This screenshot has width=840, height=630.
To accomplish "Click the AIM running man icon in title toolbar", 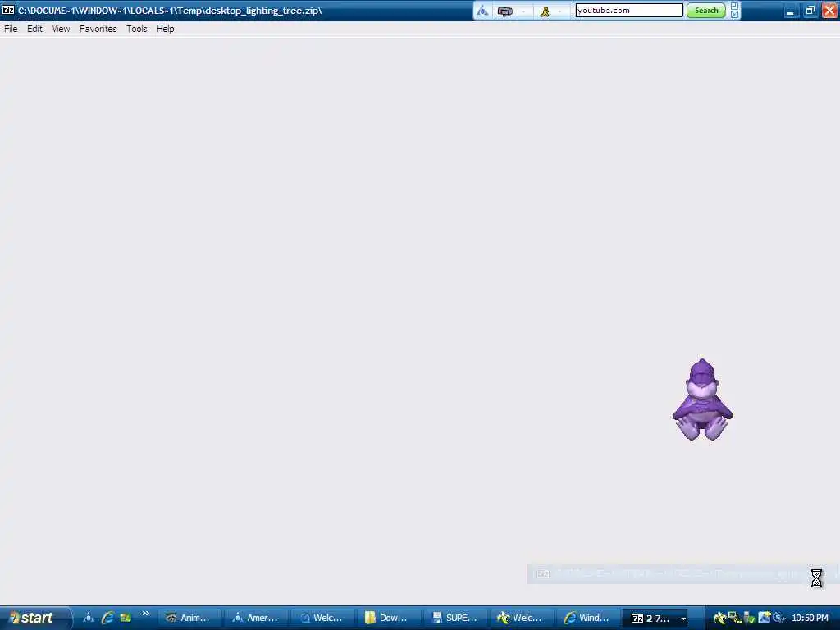I will [545, 11].
